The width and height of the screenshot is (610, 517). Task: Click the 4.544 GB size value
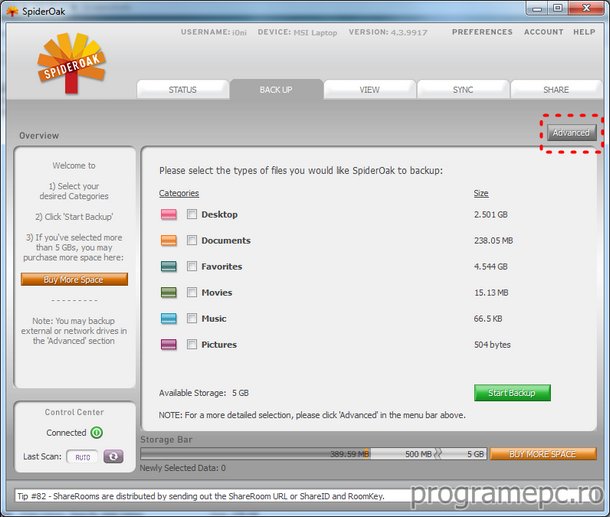pos(491,267)
